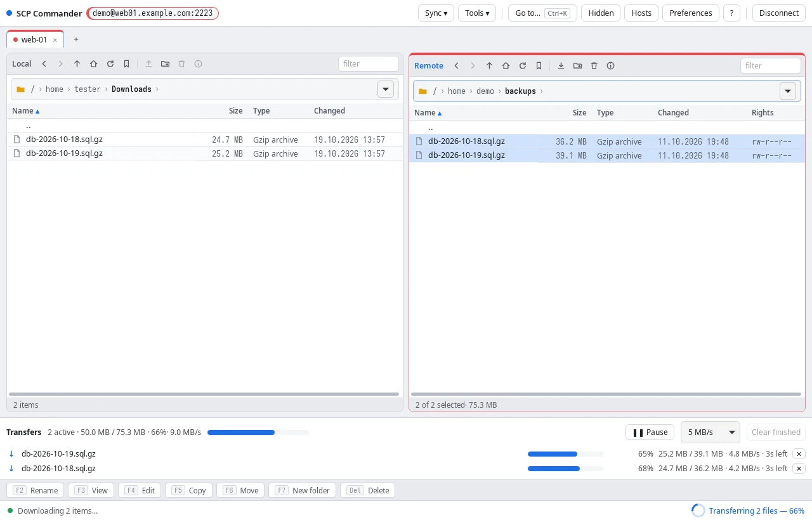Viewport: 812px width, 520px height.
Task: Expand the Local path history dropdown
Action: pos(386,89)
